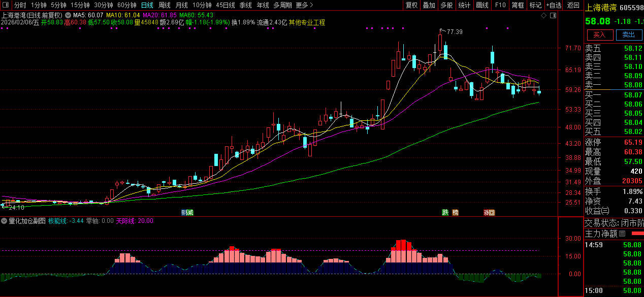The width and height of the screenshot is (644, 297).
Task: Open dropdown next to 上海港湾(日线,前复权)
Action: [68, 16]
